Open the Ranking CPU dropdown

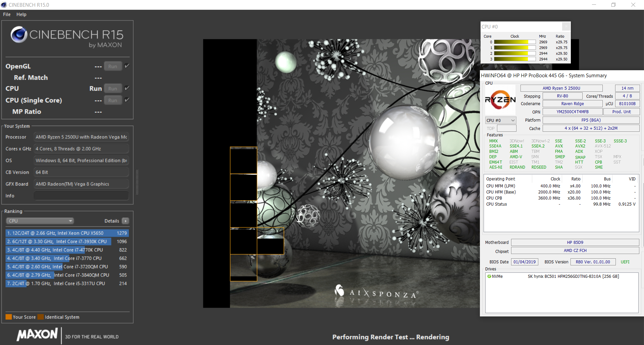pyautogui.click(x=40, y=221)
